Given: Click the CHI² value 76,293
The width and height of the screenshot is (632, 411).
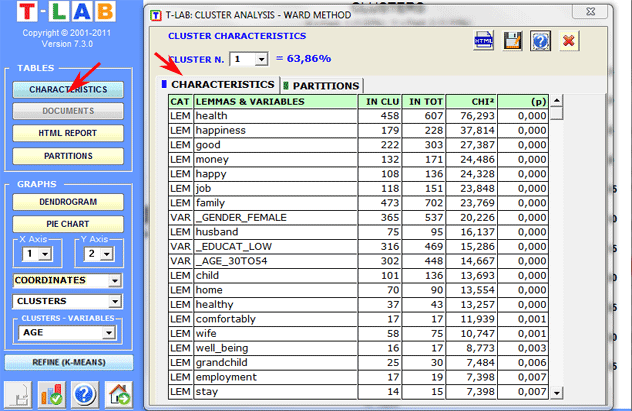Looking at the screenshot, I should tap(471, 116).
